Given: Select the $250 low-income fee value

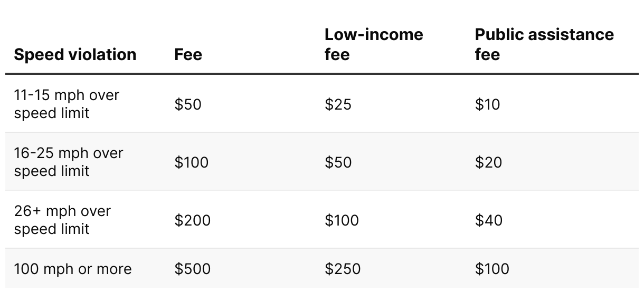Looking at the screenshot, I should [x=343, y=269].
